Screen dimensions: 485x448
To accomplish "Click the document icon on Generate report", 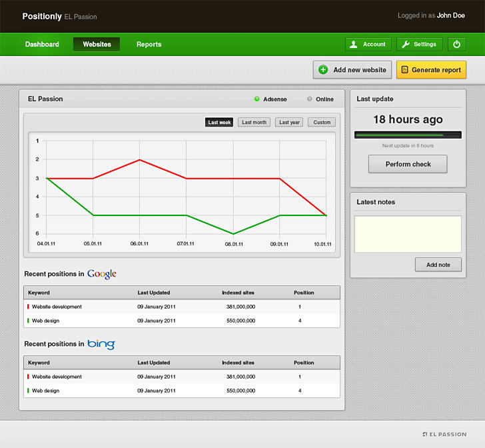I will pyautogui.click(x=404, y=69).
